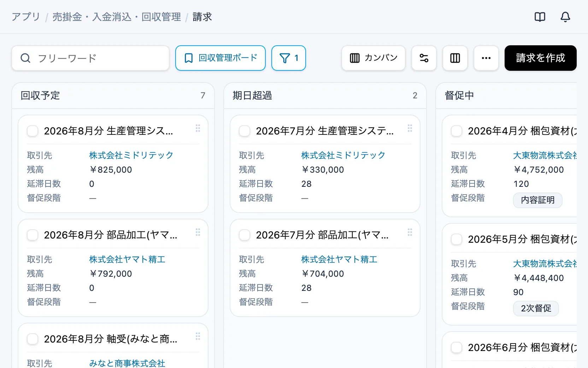This screenshot has width=588, height=368.
Task: Open みなと商事株式会社 customer link
Action: click(x=127, y=363)
